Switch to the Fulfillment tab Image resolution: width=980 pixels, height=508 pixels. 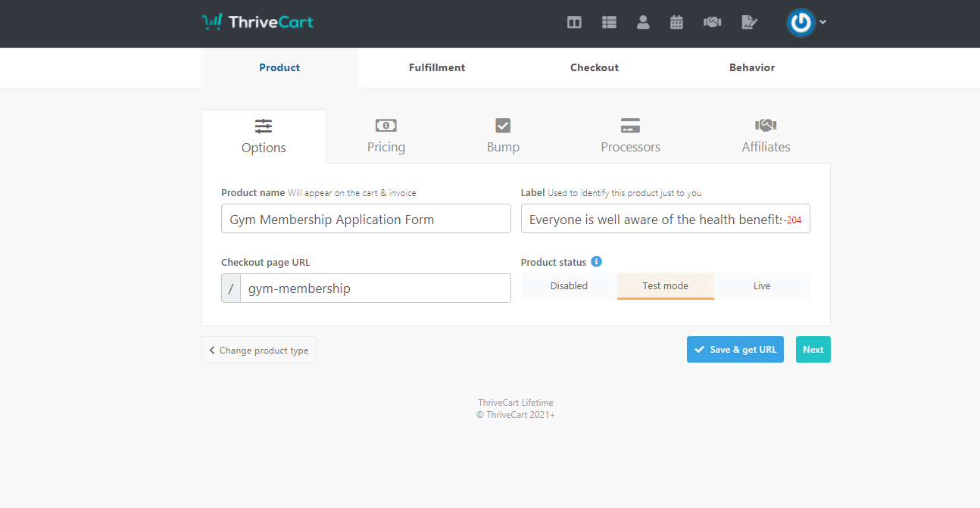tap(437, 68)
